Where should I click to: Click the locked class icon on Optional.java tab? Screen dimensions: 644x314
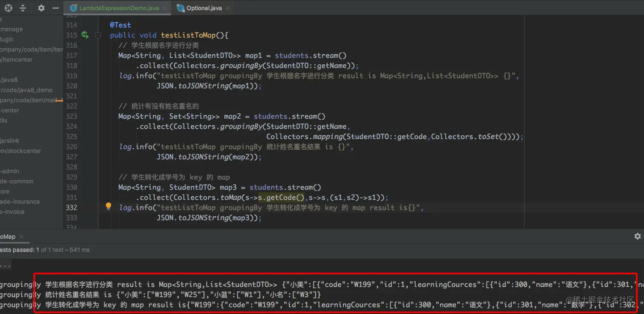click(181, 8)
